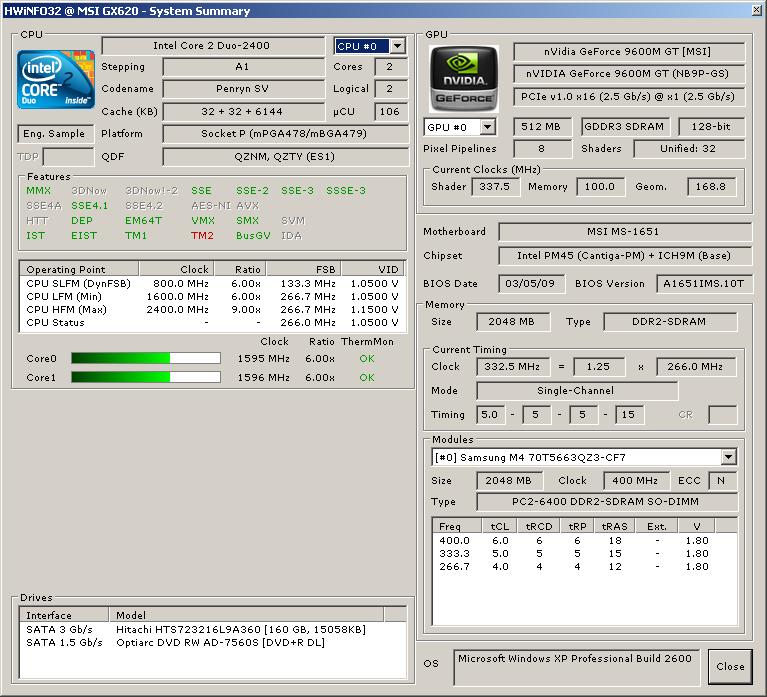The width and height of the screenshot is (767, 697).
Task: Click the tRAS column header
Action: 614,526
